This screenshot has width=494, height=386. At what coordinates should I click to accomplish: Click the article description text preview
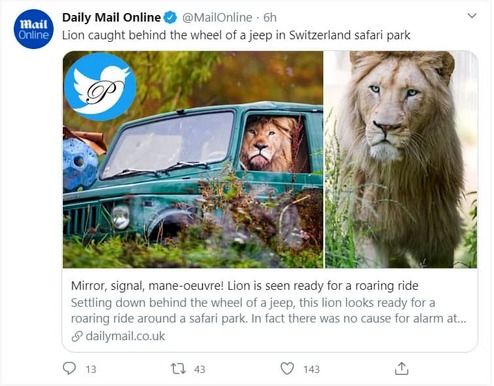(x=269, y=311)
